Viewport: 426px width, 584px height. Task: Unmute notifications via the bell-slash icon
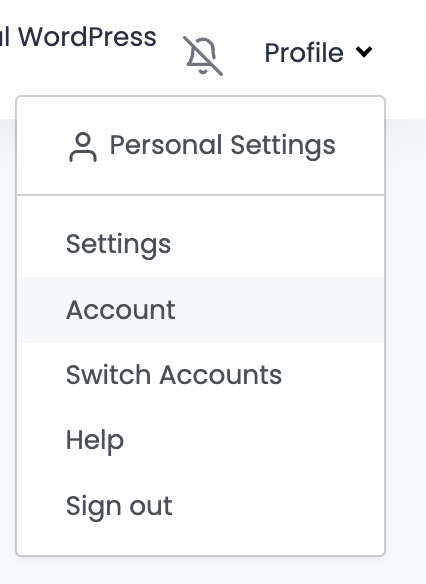[x=203, y=56]
